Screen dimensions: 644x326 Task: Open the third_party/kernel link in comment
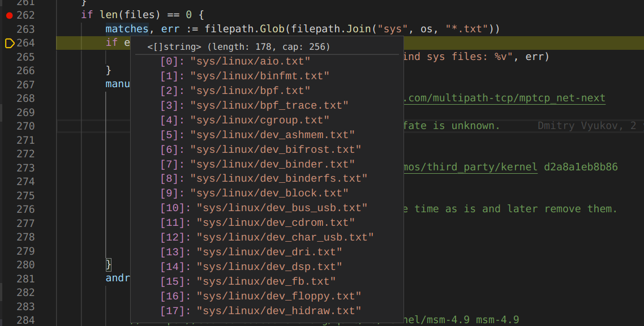pyautogui.click(x=470, y=167)
